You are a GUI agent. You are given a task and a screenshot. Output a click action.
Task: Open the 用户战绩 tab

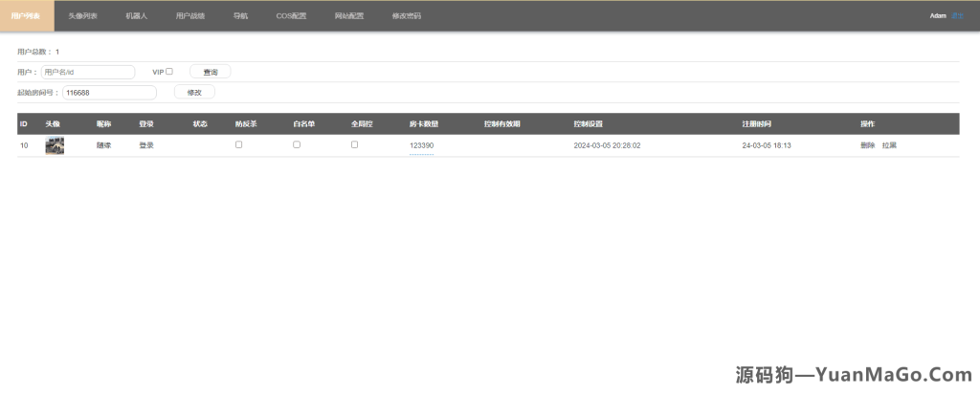[190, 16]
